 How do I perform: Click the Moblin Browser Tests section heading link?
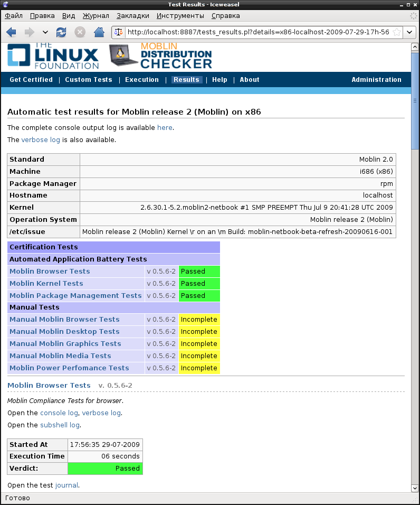coord(49,385)
